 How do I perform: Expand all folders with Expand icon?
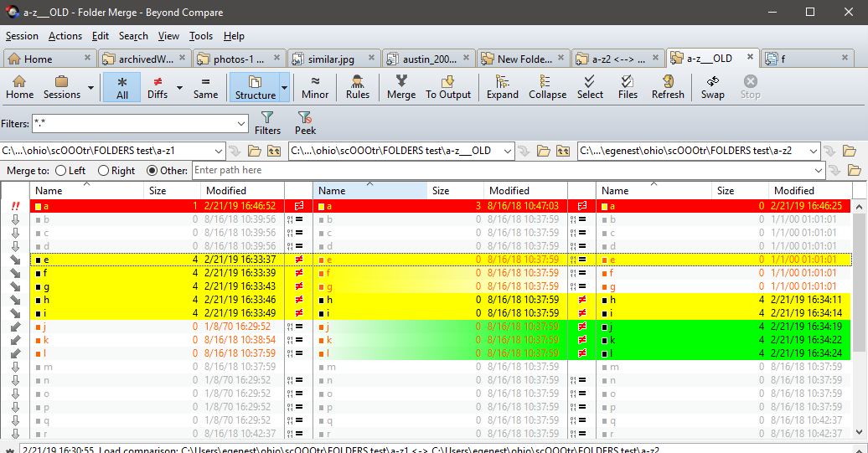click(502, 87)
